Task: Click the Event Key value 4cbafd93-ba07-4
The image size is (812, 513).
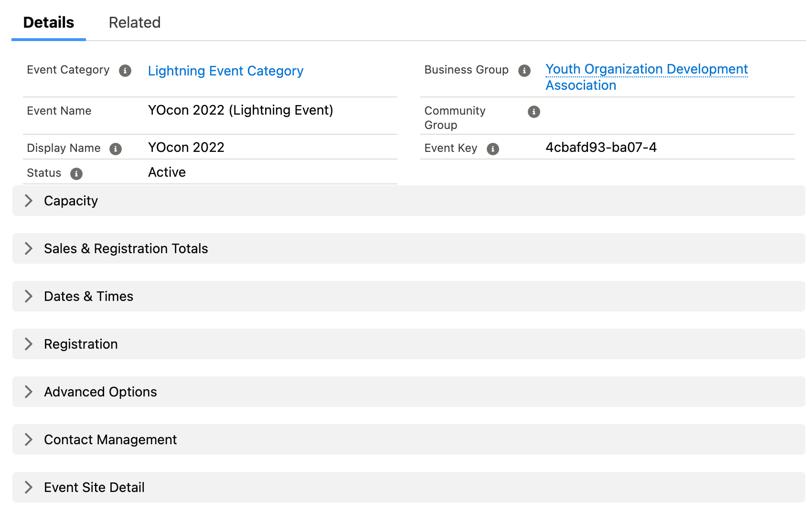Action: [x=601, y=148]
